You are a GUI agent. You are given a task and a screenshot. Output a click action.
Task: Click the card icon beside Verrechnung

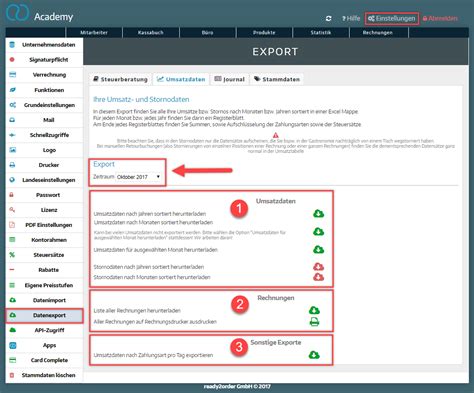[x=12, y=75]
